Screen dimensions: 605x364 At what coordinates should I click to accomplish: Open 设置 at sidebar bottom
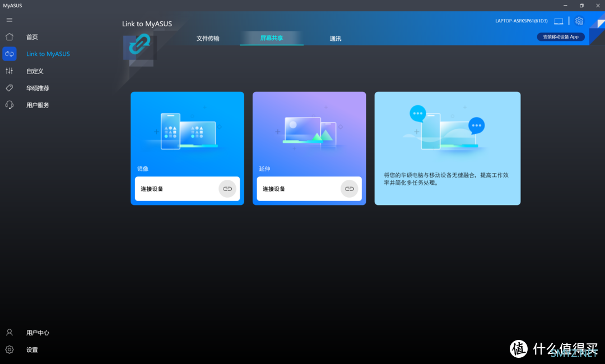point(32,350)
